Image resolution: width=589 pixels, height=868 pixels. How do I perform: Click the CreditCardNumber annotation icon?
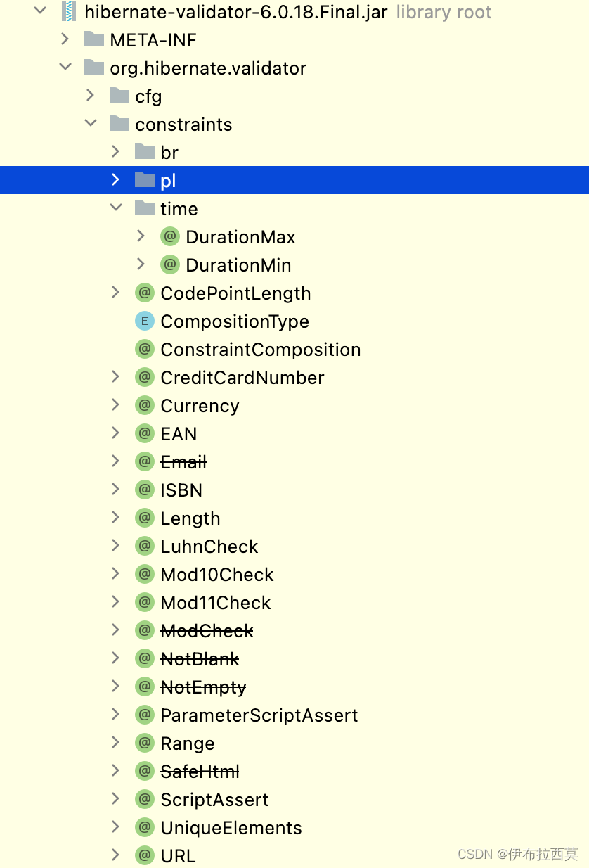145,377
